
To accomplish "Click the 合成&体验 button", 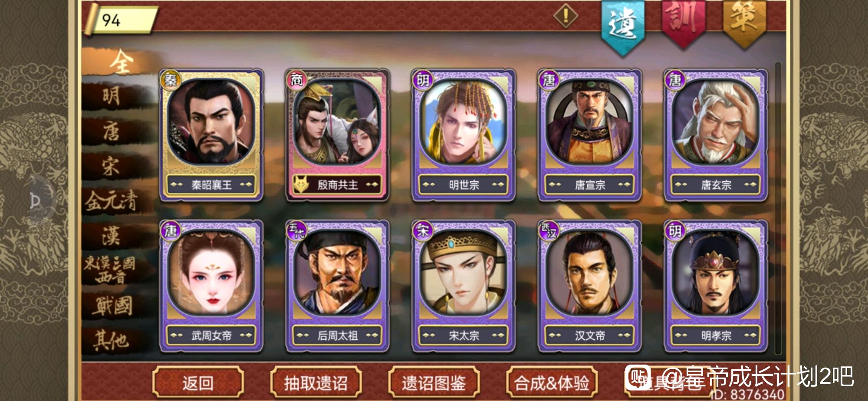I will (552, 382).
